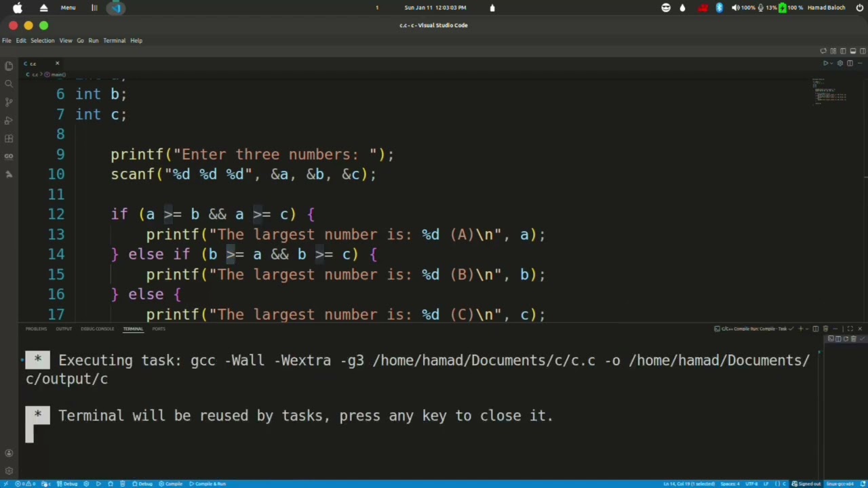The image size is (868, 488).
Task: Open the Extensions view in activity bar
Action: point(9,138)
